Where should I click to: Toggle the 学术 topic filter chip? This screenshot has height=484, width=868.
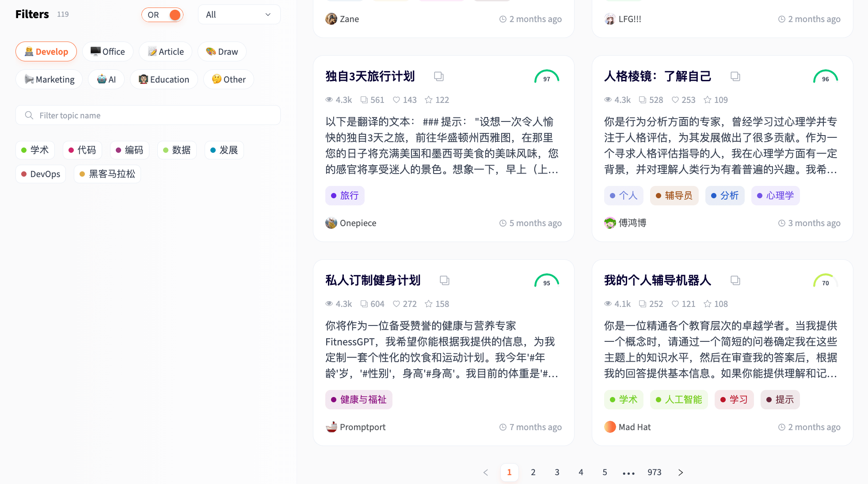click(x=35, y=150)
